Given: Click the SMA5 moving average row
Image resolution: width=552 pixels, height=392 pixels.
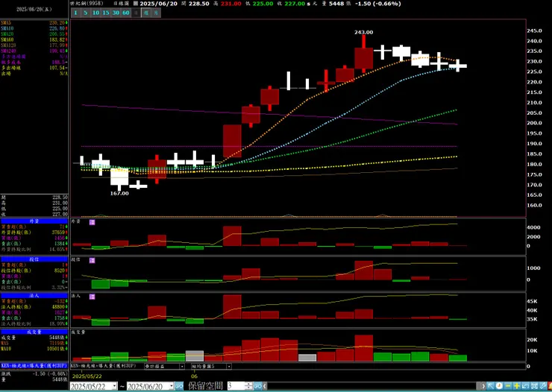Looking at the screenshot, I should 34,23.
